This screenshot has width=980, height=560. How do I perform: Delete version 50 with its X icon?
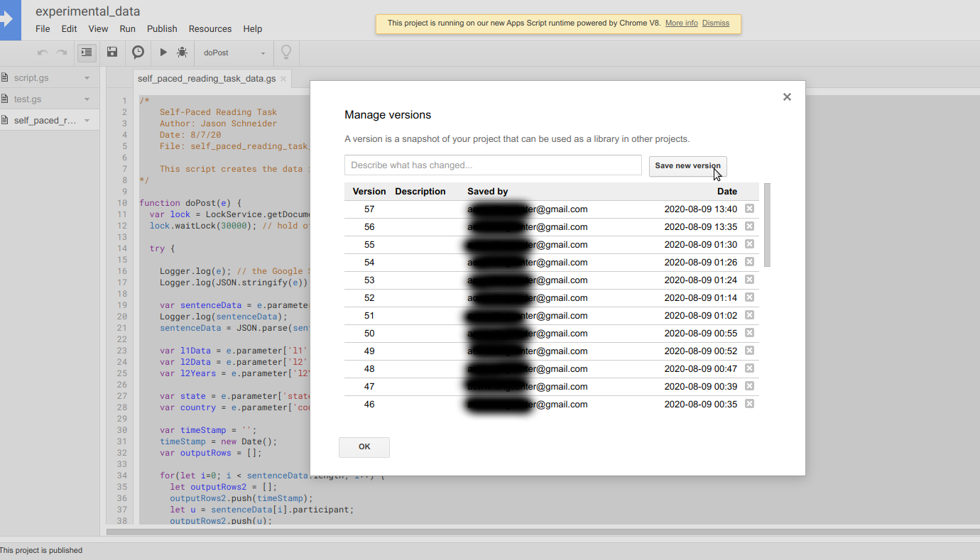click(x=749, y=333)
